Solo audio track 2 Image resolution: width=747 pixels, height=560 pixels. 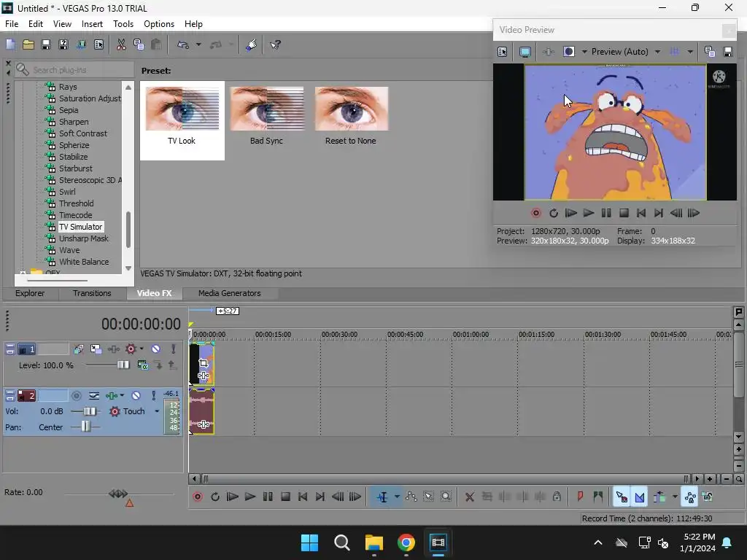[x=153, y=396]
